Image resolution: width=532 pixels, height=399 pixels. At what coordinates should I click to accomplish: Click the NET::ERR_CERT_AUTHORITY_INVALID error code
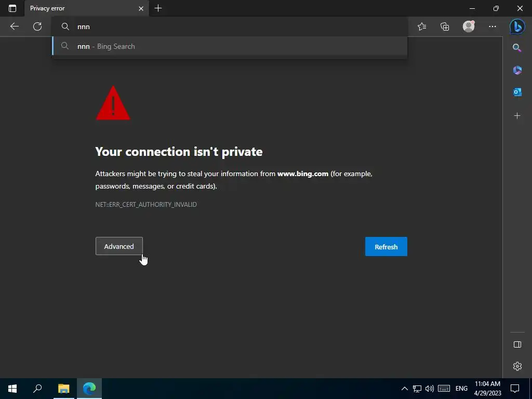(146, 205)
